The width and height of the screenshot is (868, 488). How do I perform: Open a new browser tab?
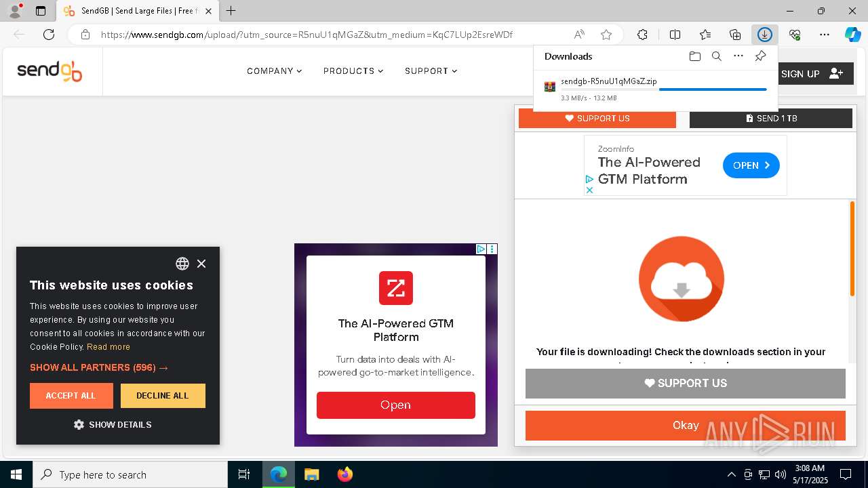pyautogui.click(x=231, y=11)
